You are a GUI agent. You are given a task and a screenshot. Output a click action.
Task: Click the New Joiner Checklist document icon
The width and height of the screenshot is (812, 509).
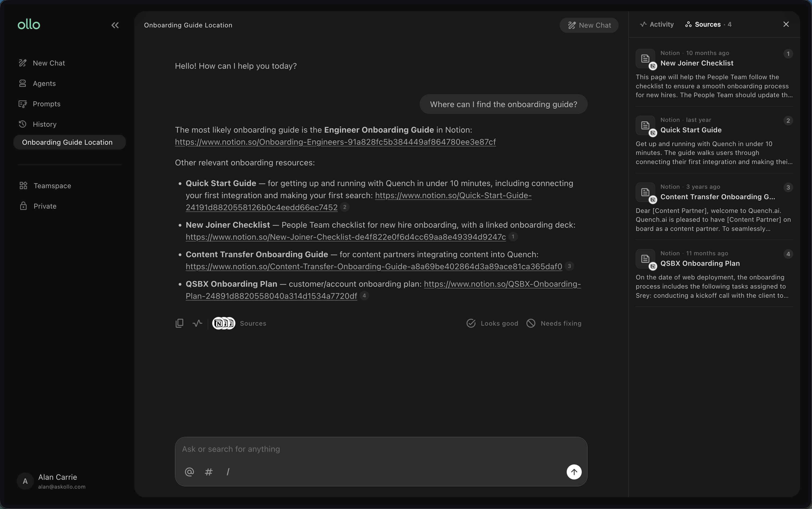coord(645,59)
